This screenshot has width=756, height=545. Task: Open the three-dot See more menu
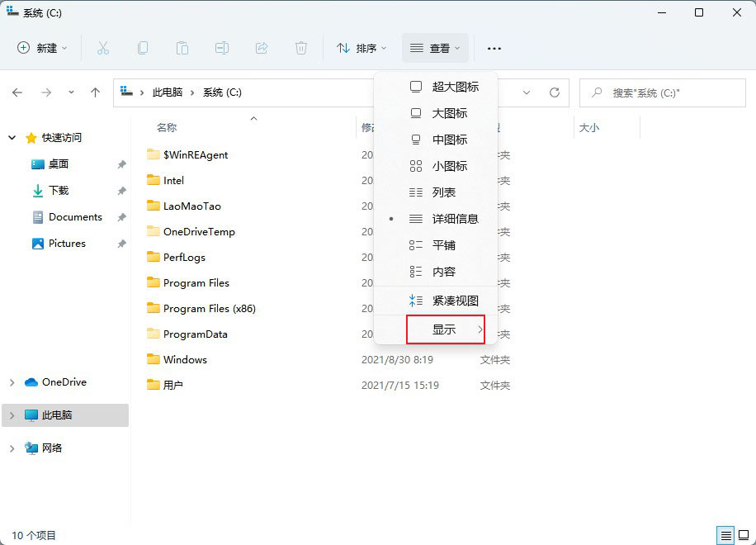click(x=494, y=48)
